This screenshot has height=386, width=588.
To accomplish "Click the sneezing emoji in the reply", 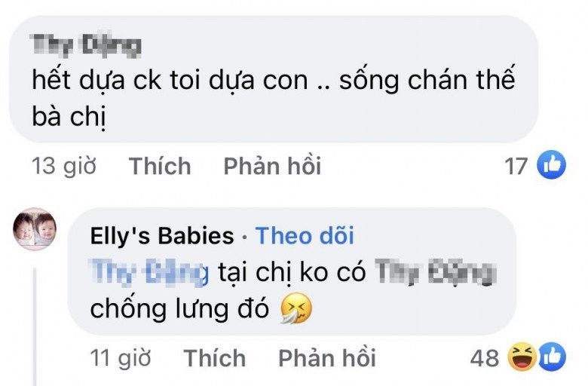I will tap(296, 309).
